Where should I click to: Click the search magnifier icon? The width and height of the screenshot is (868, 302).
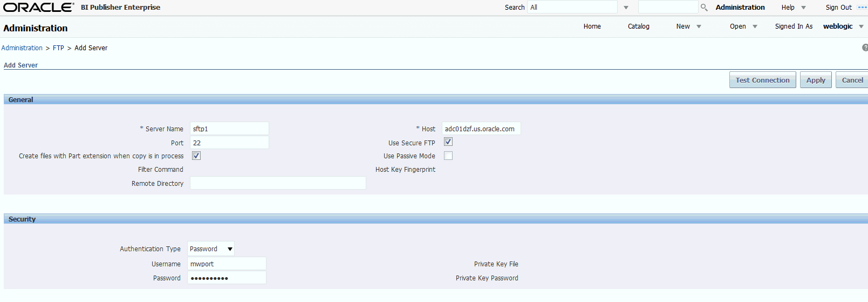coord(704,8)
